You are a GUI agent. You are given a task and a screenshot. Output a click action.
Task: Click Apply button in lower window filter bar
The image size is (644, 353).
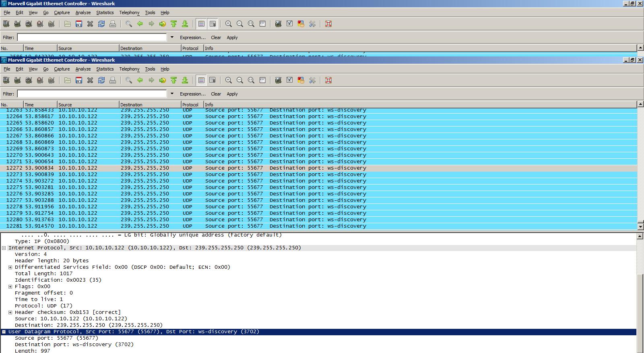coord(232,94)
